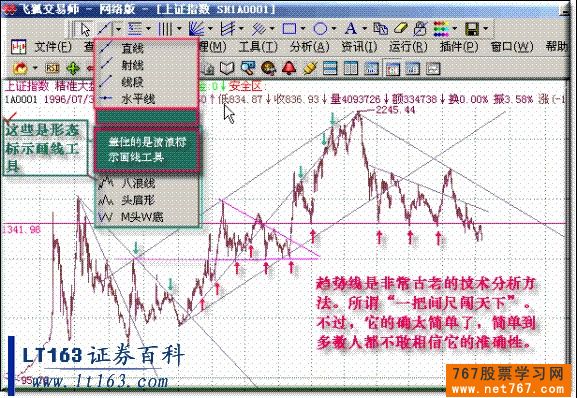577x398 pixels.
Task: Click the RSI indicator icon
Action: point(52,68)
